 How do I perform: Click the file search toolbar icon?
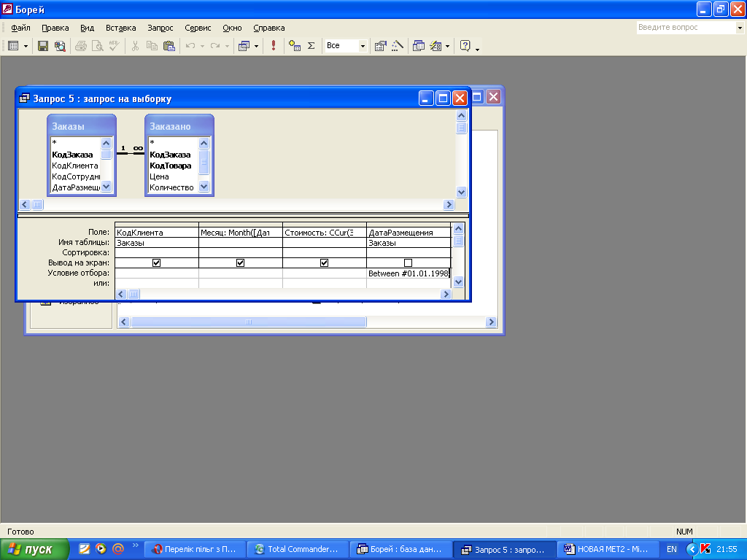[x=60, y=46]
